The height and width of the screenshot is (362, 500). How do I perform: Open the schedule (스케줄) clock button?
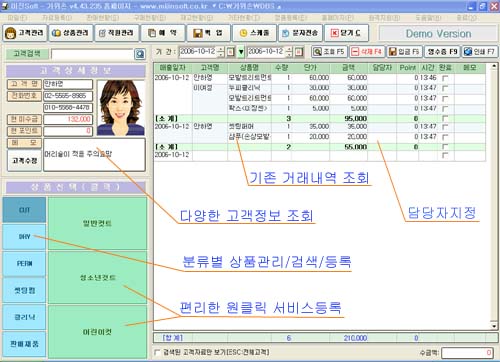[254, 33]
